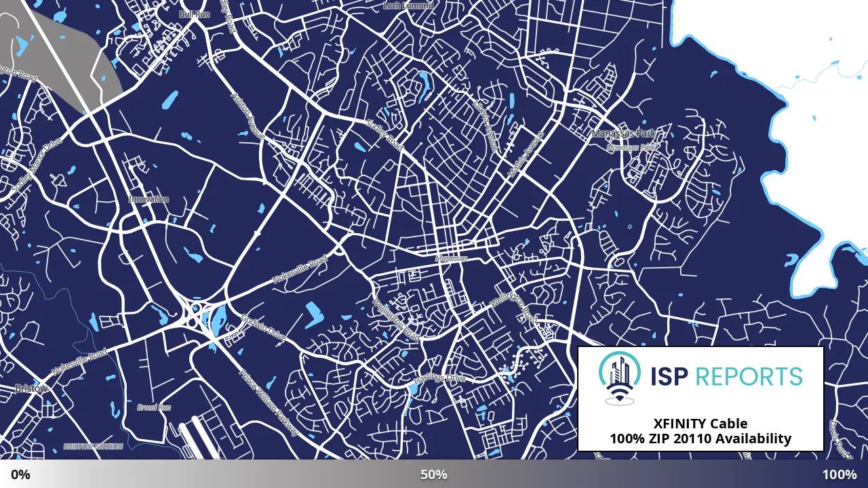Screen dimensions: 868x488
Task: Click the Innovation place label
Action: tap(149, 199)
